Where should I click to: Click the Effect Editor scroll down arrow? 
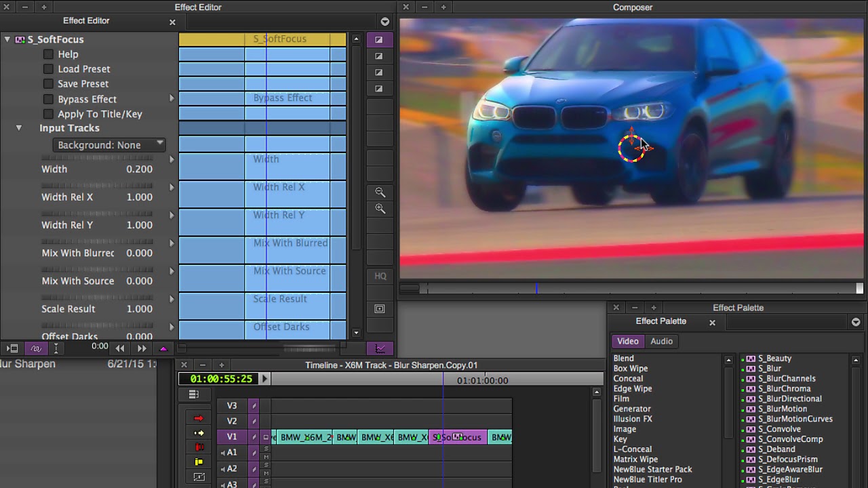click(357, 333)
